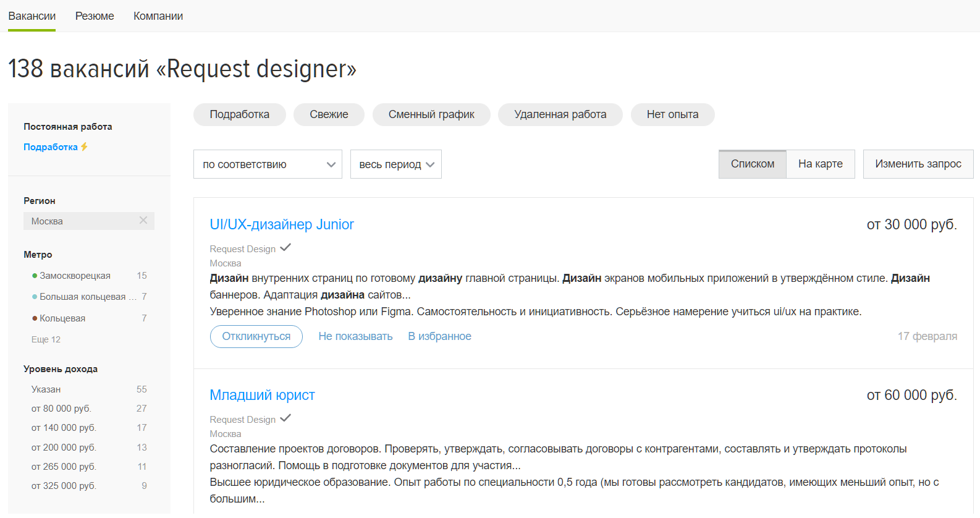Apply the Свежие filter chip

pyautogui.click(x=329, y=114)
